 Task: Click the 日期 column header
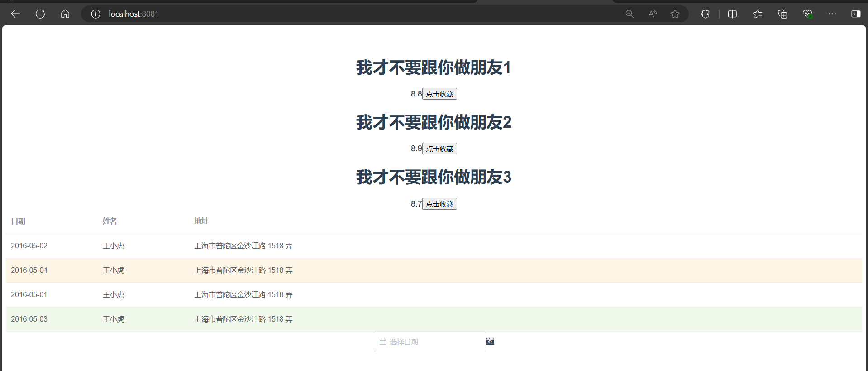point(18,221)
